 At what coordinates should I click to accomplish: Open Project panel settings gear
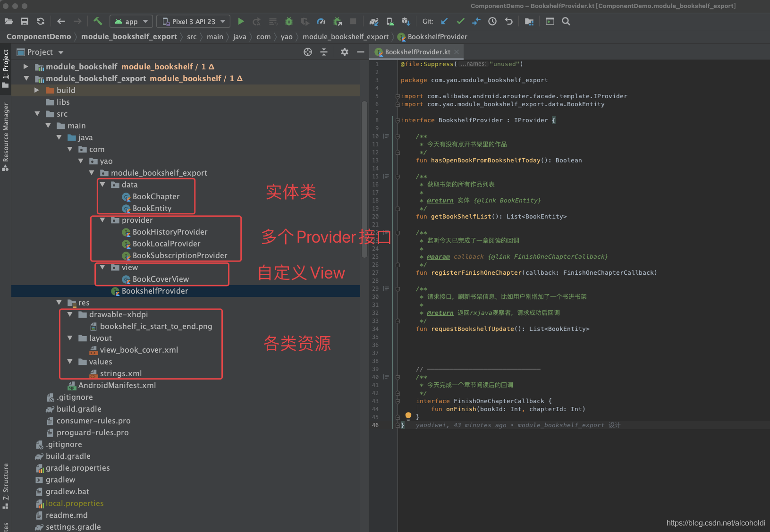pos(345,52)
